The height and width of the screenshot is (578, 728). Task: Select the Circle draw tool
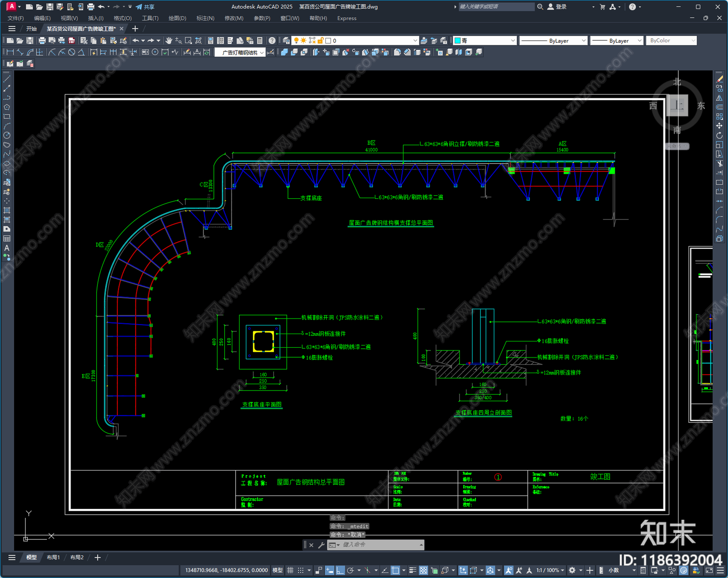[7, 135]
